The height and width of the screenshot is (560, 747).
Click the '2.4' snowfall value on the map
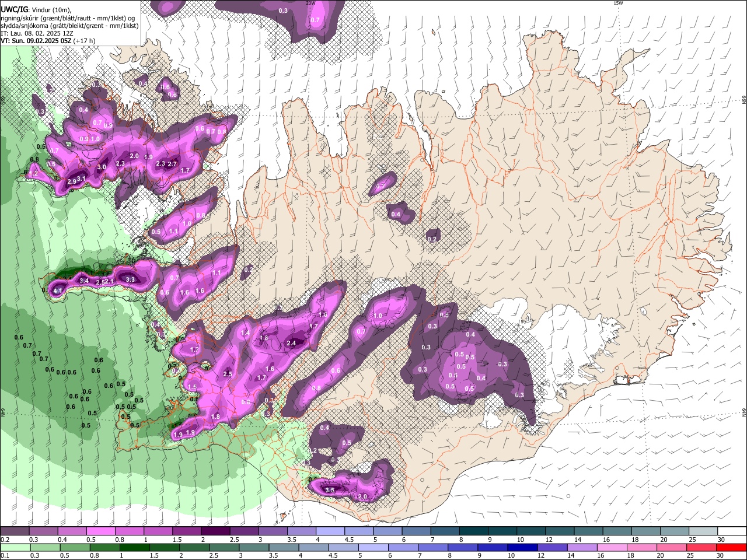[x=291, y=344]
